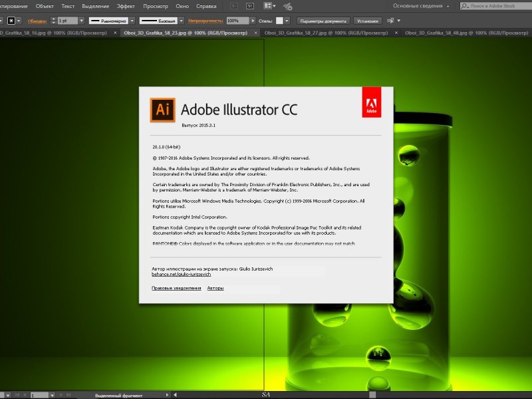Expand the opacity slider arrow

(253, 21)
